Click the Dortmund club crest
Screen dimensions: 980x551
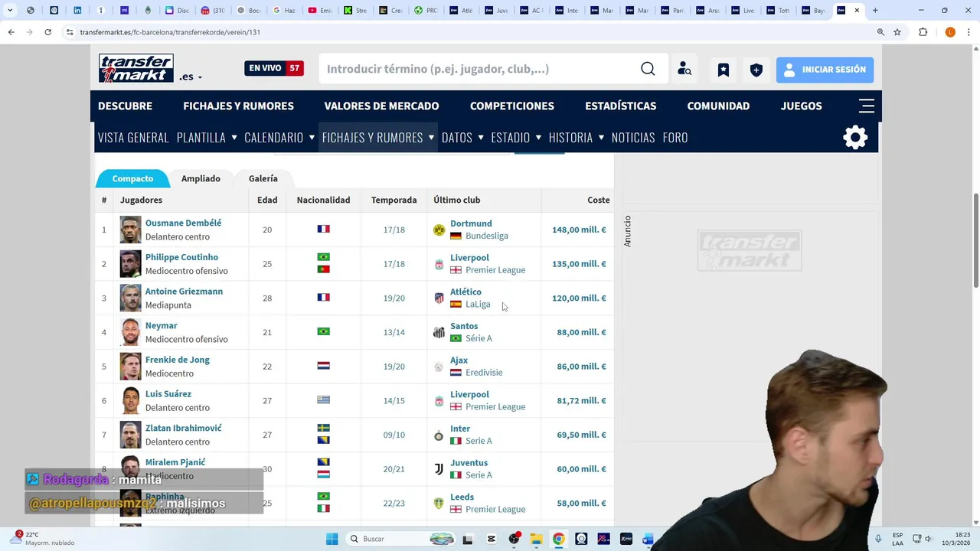[x=439, y=230]
